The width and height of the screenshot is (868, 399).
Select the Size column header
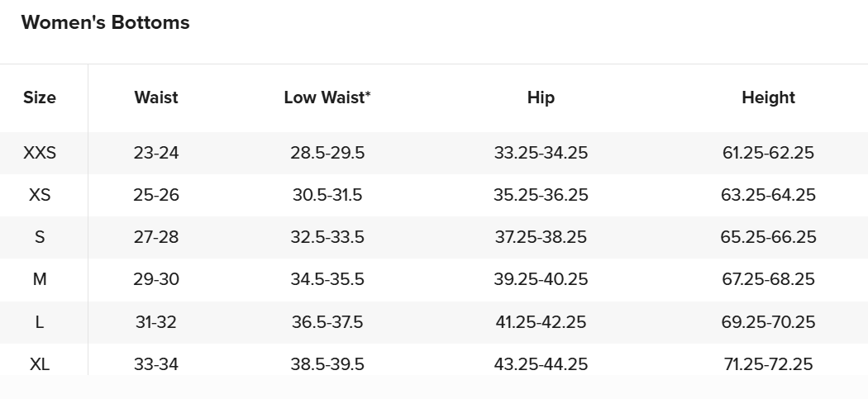pos(40,97)
